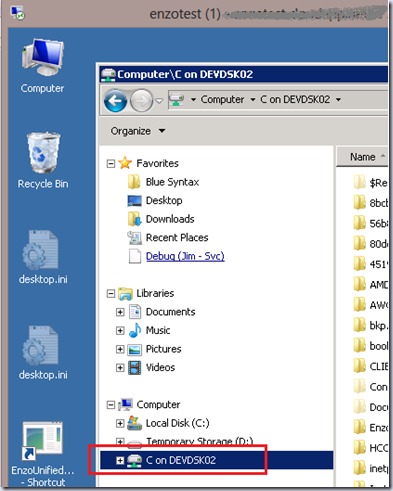Screen dimensions: 393x491
Task: Collapse the Computer tree node
Action: 111,405
